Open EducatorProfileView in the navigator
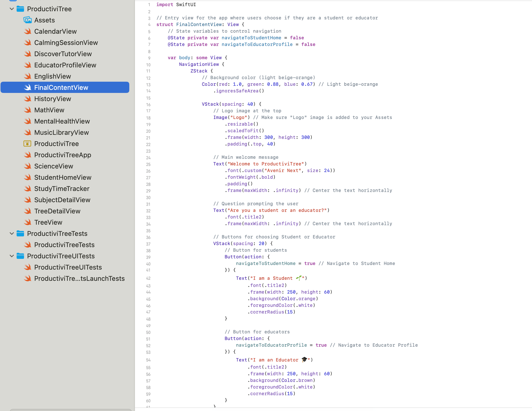532x411 pixels. [x=65, y=65]
